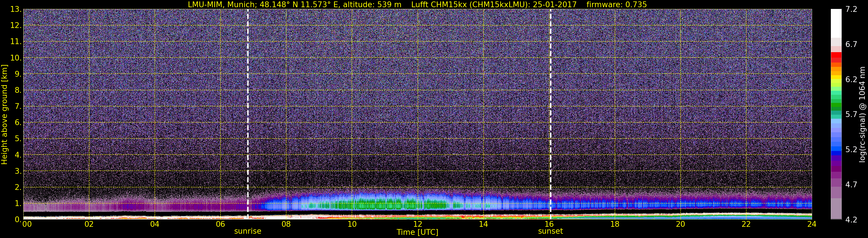
Task: Click the 18 time tick label
Action: point(614,224)
